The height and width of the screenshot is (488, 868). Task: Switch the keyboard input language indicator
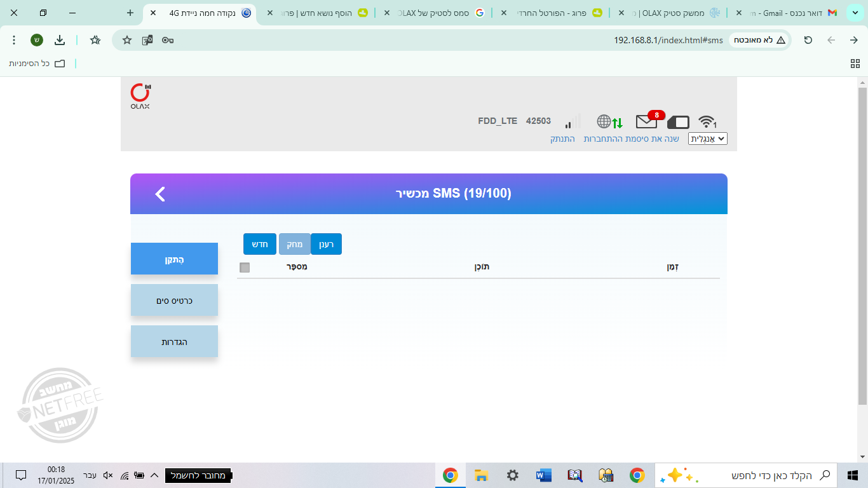[90, 475]
